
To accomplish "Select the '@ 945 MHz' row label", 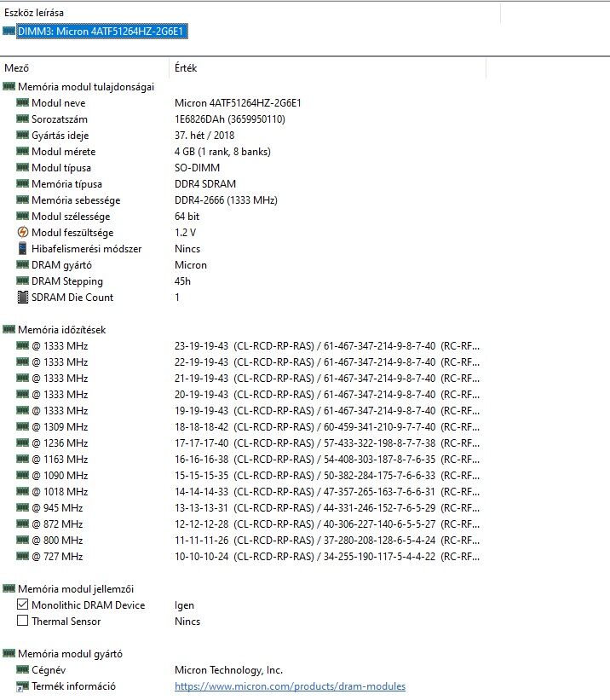I will coord(57,507).
